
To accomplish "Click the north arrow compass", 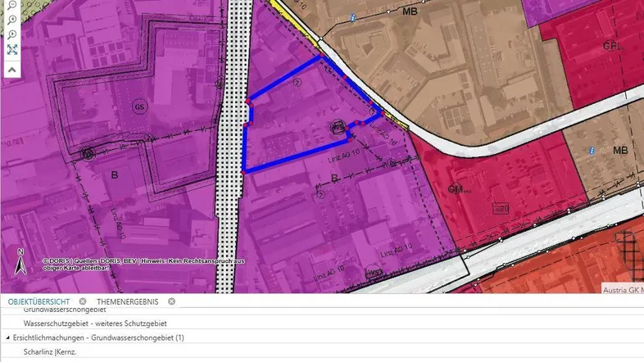I will 20,261.
